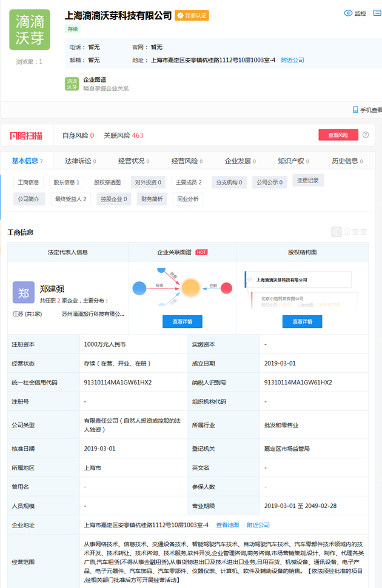Screen dimensions: 382x588
Task: Switch to 基本信息 tab
Action: tap(27, 161)
